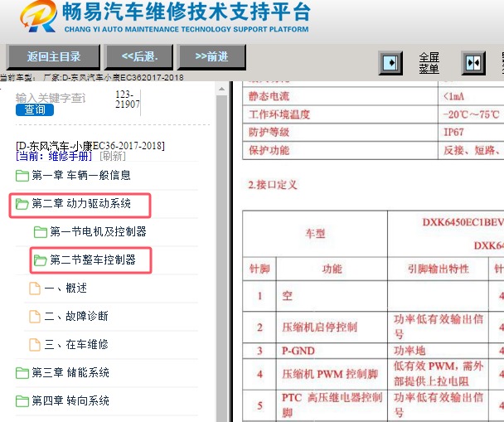Click the 返回主目录 button
504x422 pixels.
(53, 57)
